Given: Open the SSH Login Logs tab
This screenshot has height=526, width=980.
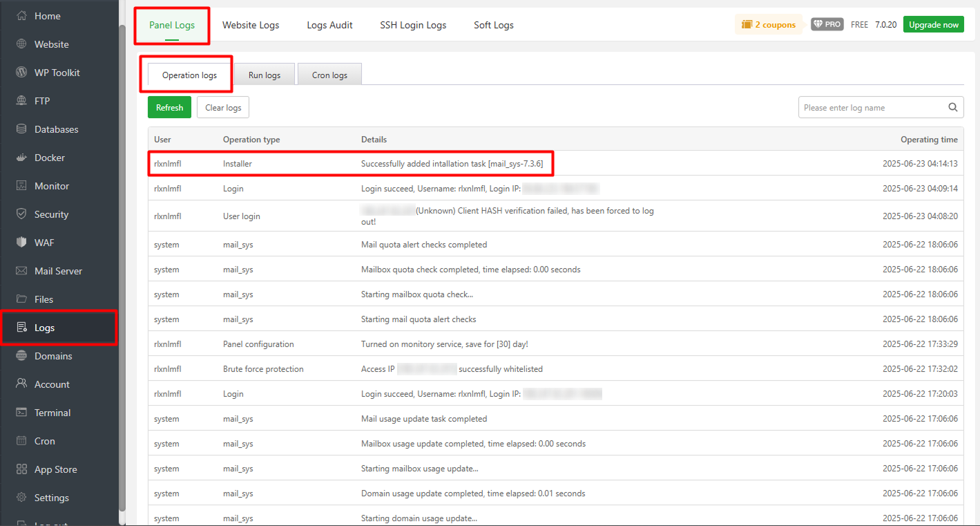Looking at the screenshot, I should [413, 25].
